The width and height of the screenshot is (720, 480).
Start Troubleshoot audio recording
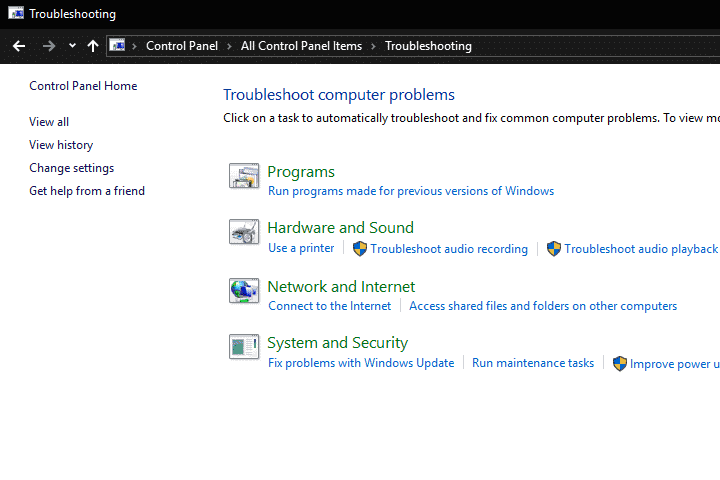(449, 249)
